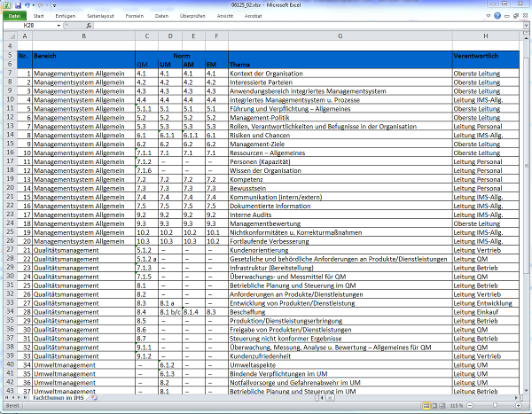Click the vertical scrollbar down arrow
The image size is (532, 414).
pos(525,391)
